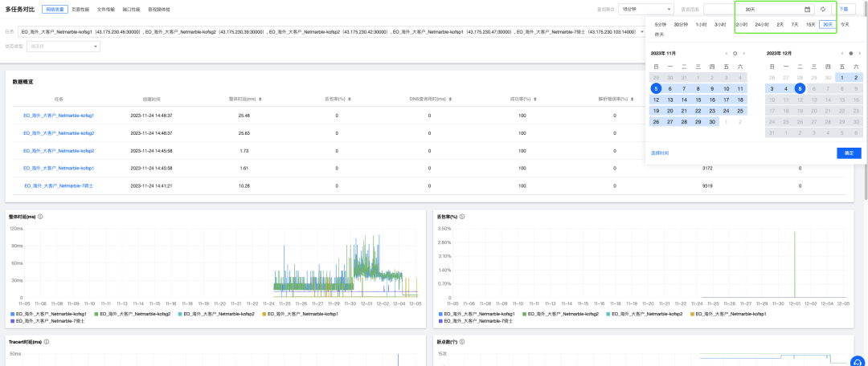868x366 pixels.
Task: Toggle kofsg1 blue legend swatch in 整体时延 chart
Action: click(13, 314)
